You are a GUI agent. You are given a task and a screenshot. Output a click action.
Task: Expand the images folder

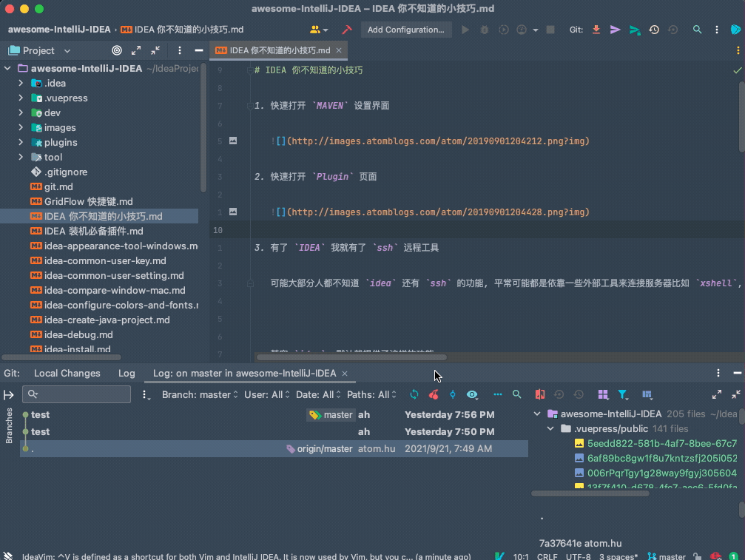(21, 127)
